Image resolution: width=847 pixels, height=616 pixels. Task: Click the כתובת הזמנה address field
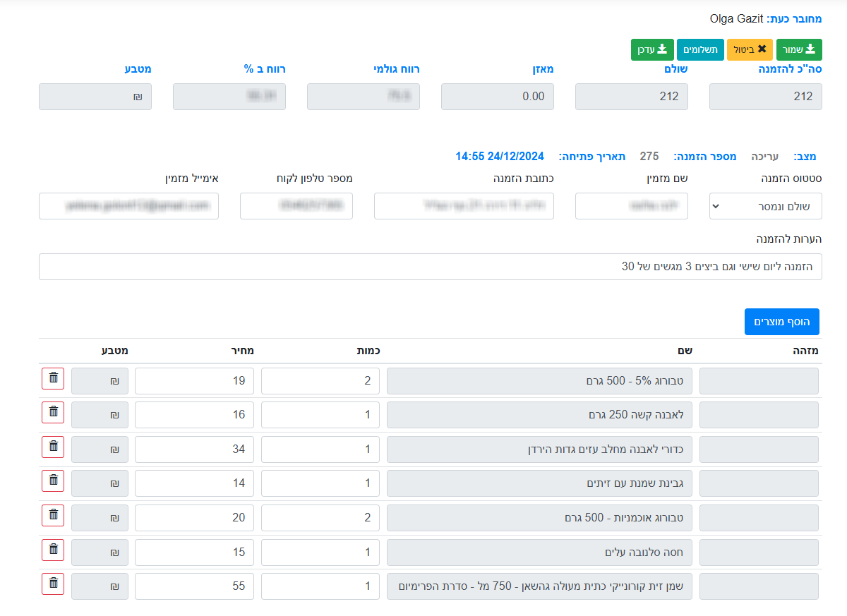(x=464, y=206)
